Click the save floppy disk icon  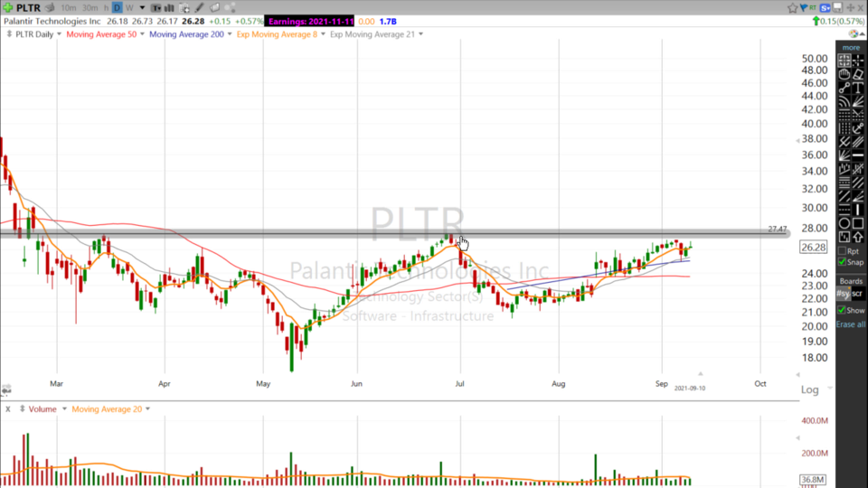coord(837,8)
